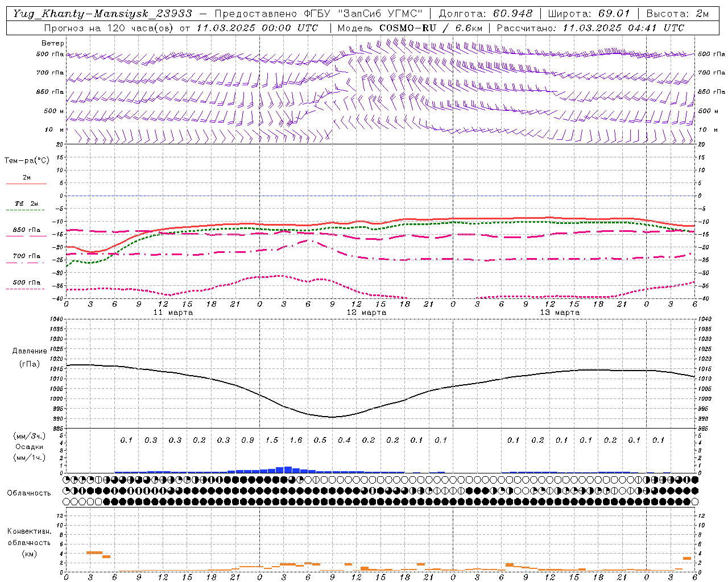
Task: Click the 11 марта date label
Action: 173,313
